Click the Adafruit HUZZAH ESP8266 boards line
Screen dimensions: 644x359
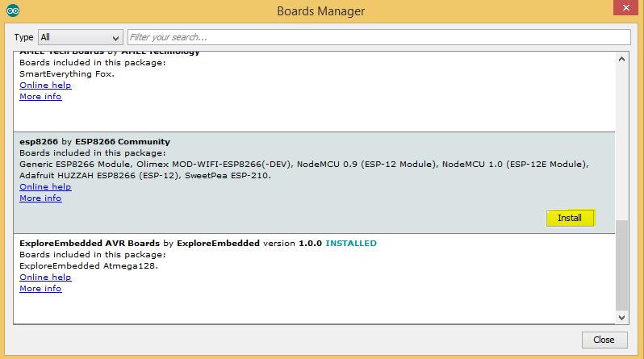click(x=145, y=176)
